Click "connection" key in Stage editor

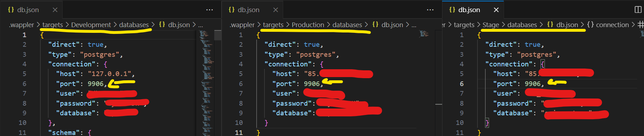[x=509, y=64]
